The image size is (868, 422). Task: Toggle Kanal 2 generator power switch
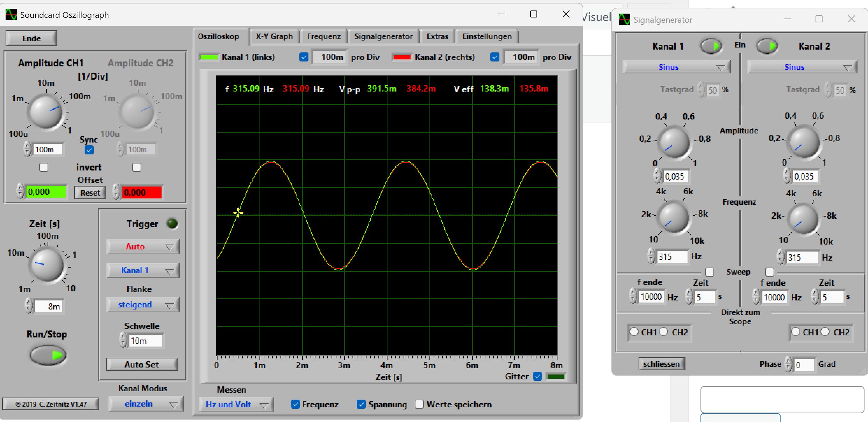[x=767, y=46]
